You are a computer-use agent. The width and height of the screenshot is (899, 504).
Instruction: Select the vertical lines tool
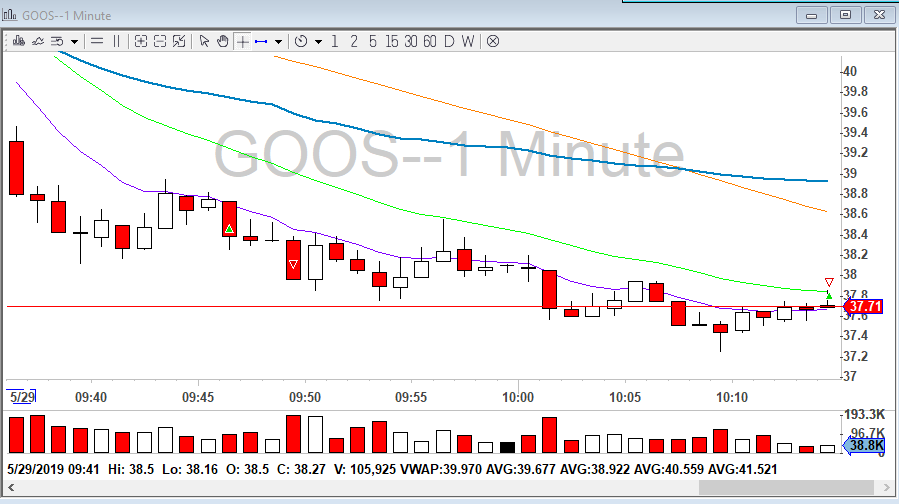116,41
